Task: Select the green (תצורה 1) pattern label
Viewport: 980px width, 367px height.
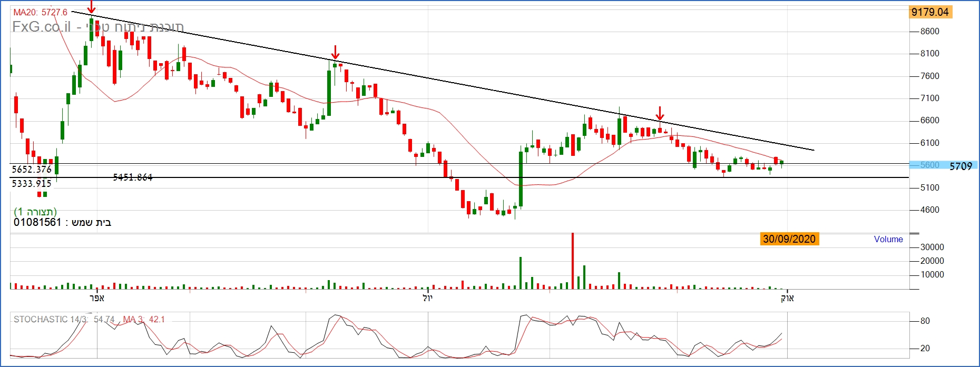Action: point(35,212)
